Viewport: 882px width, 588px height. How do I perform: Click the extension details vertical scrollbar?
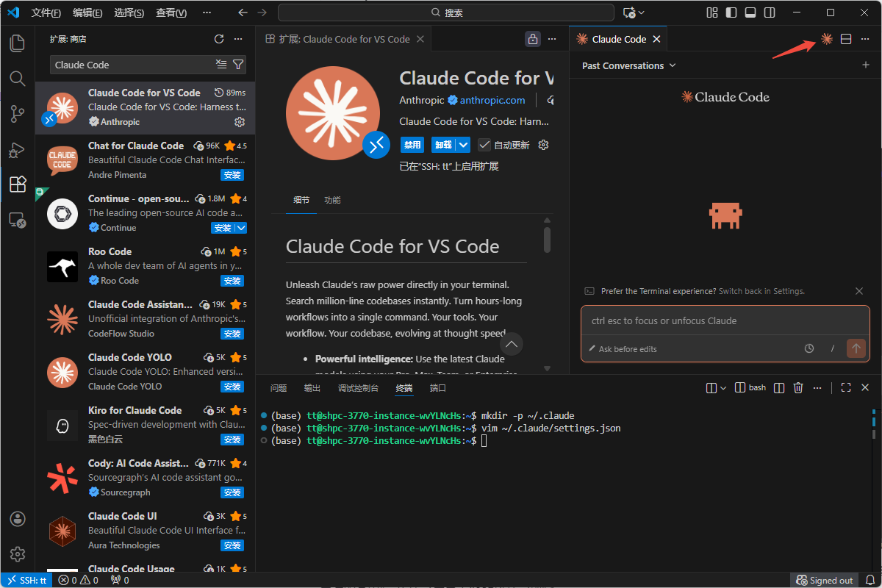point(547,240)
